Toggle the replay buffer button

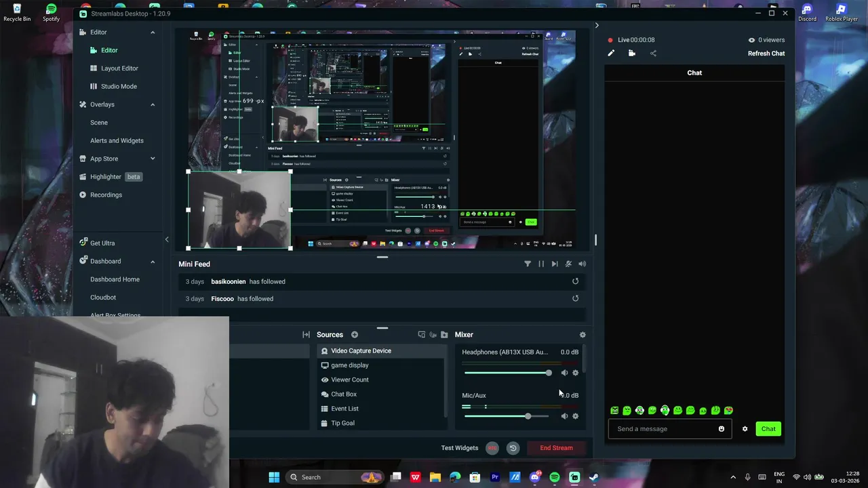[513, 448]
